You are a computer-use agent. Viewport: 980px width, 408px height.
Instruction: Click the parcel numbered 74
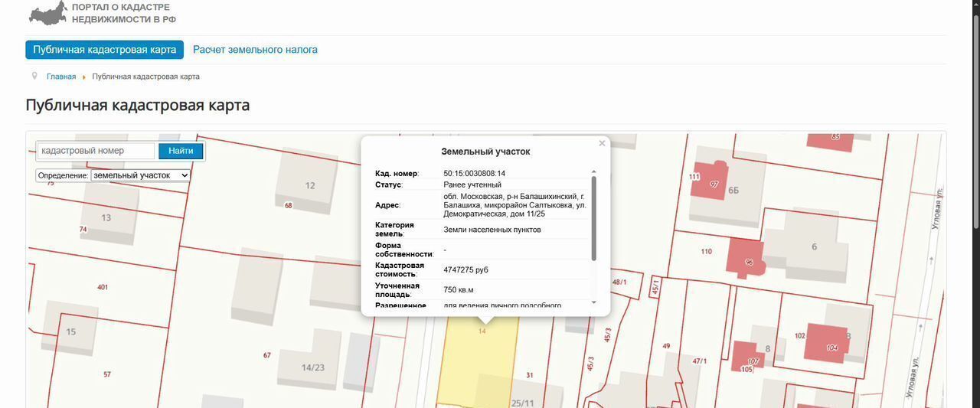[x=83, y=230]
